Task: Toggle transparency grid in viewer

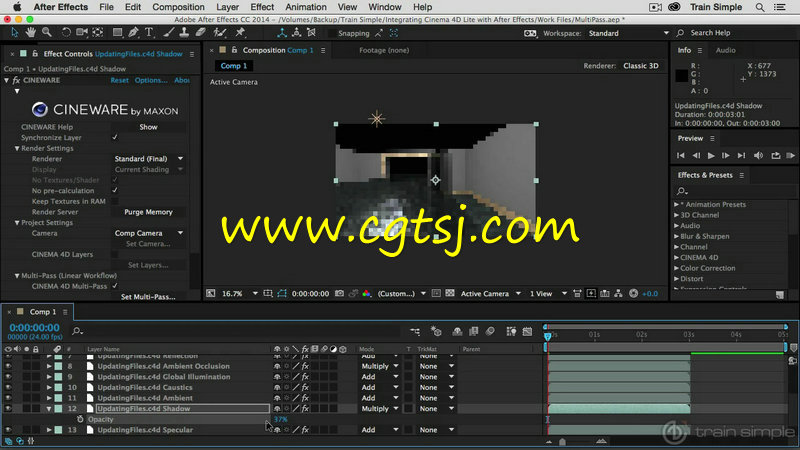Action: tap(449, 293)
